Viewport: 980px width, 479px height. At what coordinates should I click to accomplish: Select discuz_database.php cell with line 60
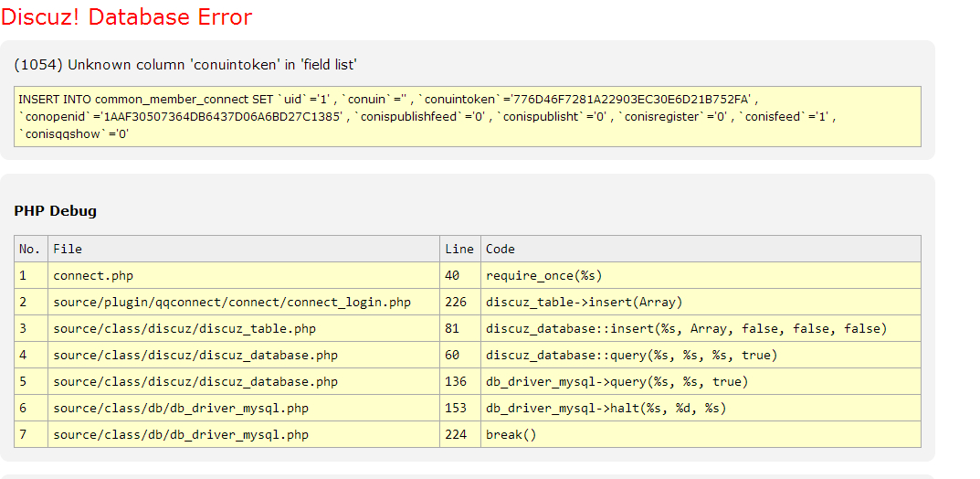(244, 356)
